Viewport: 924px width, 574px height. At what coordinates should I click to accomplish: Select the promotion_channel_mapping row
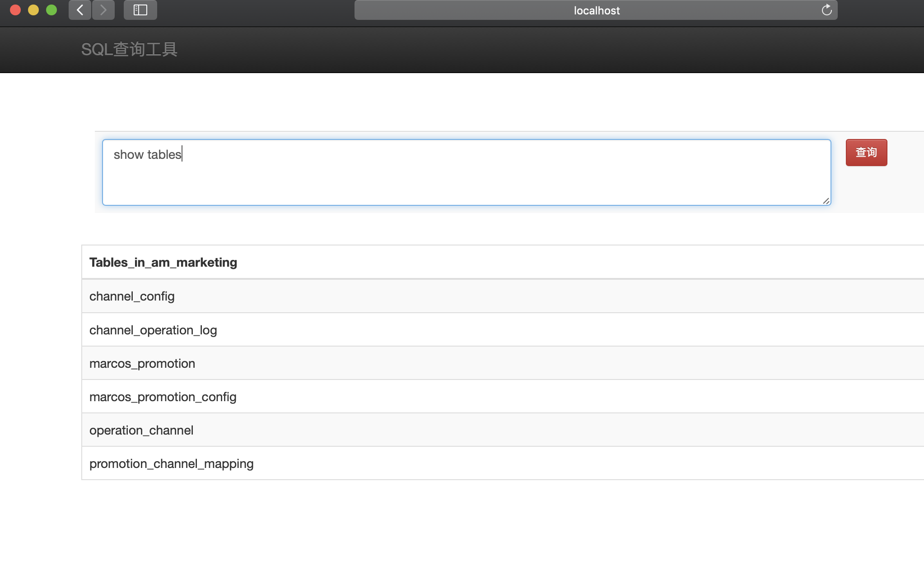click(171, 463)
